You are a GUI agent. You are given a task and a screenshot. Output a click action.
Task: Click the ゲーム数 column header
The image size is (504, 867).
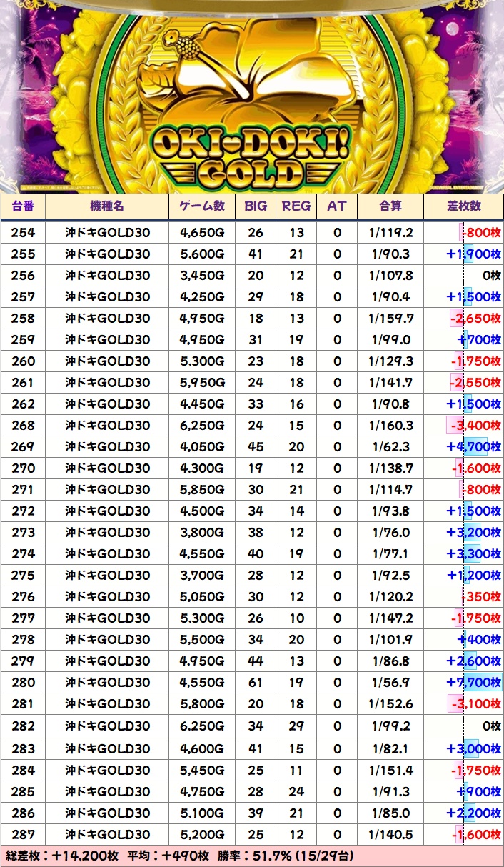coord(202,206)
